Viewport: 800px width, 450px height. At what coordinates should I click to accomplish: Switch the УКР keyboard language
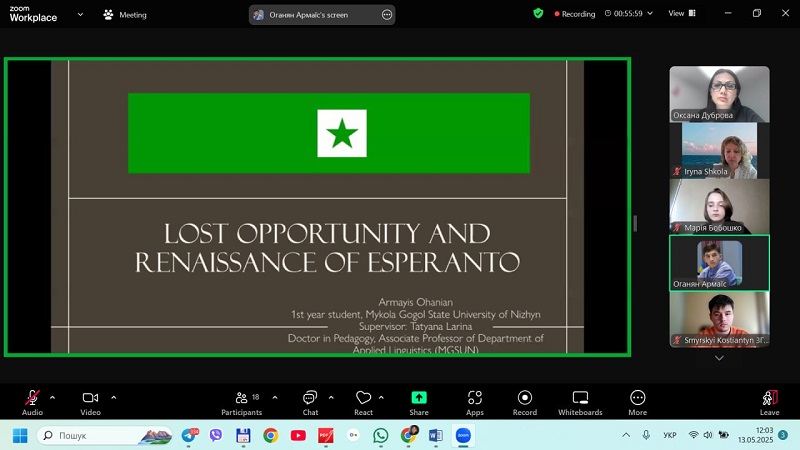coord(669,435)
